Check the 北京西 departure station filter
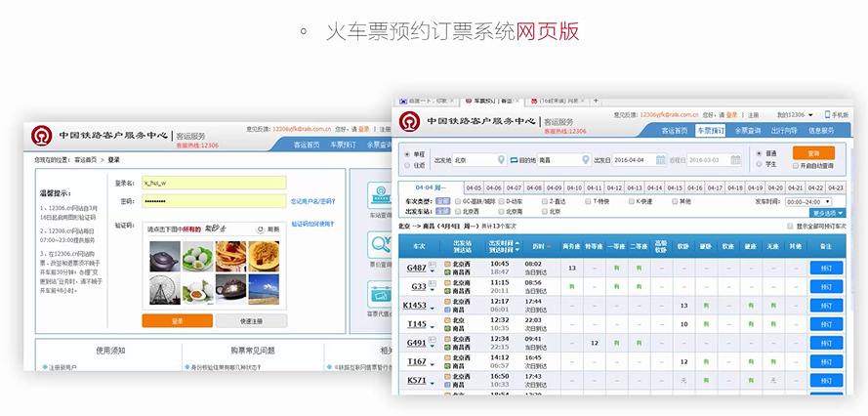 pyautogui.click(x=458, y=212)
